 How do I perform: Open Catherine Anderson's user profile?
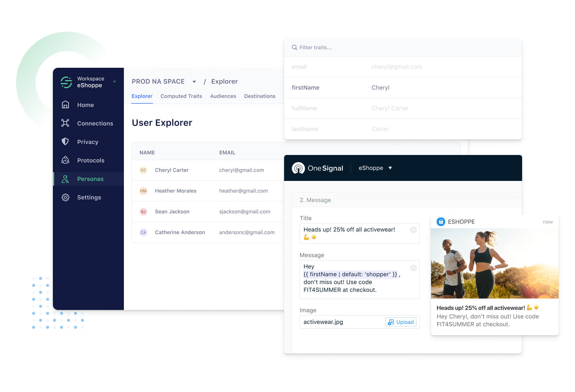pos(180,232)
